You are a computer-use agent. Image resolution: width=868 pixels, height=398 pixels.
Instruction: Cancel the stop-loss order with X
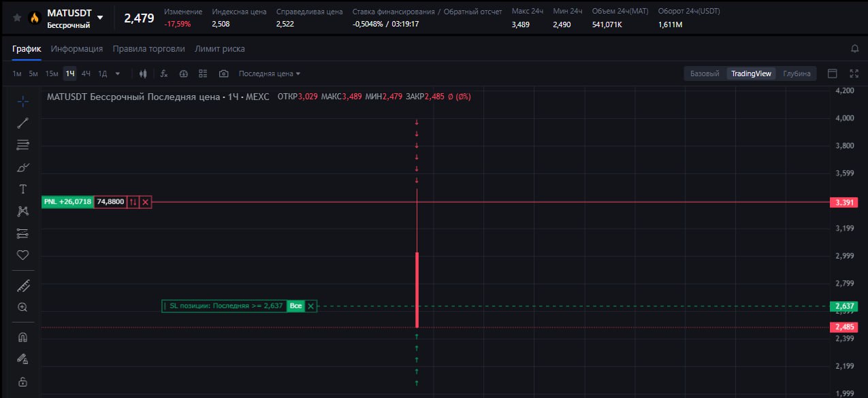point(310,306)
